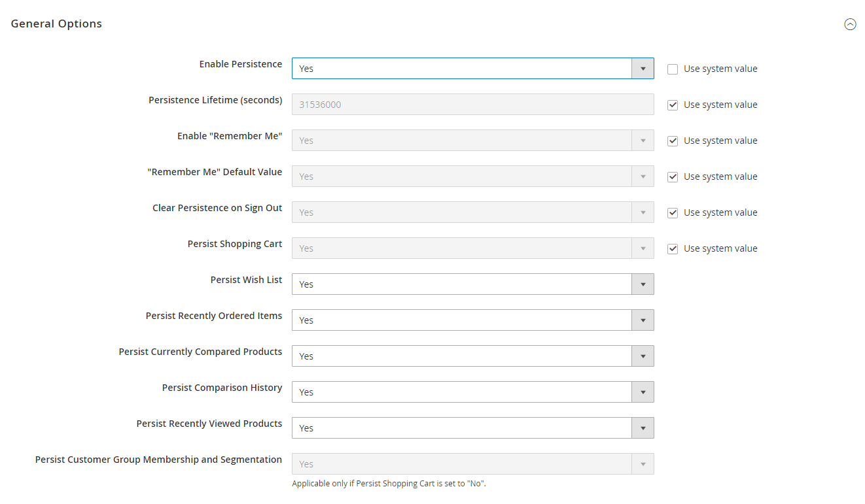
Task: Click the arrow on Persist Wish List select
Action: click(643, 284)
